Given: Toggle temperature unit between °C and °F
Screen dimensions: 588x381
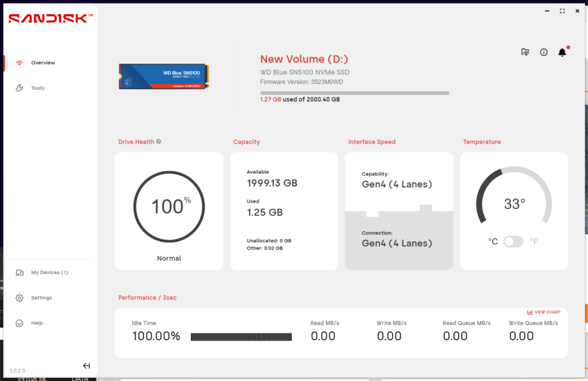Looking at the screenshot, I should click(513, 241).
